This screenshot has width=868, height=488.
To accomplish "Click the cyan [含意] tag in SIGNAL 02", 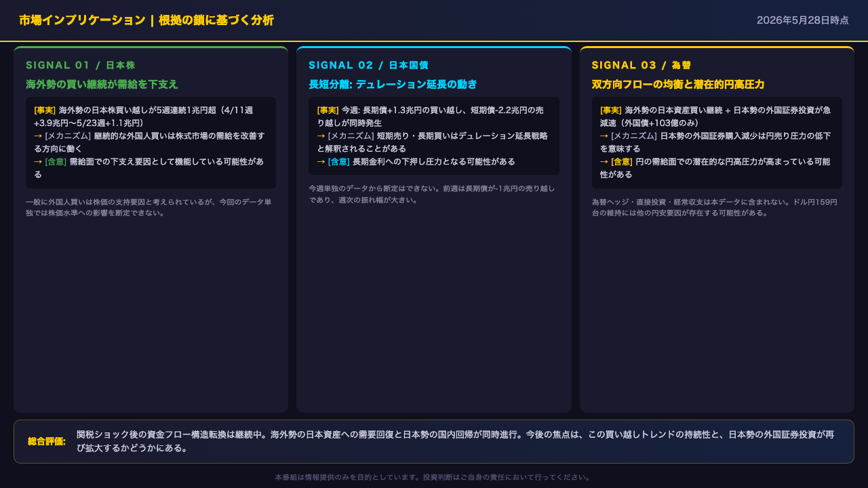I will click(x=338, y=161).
